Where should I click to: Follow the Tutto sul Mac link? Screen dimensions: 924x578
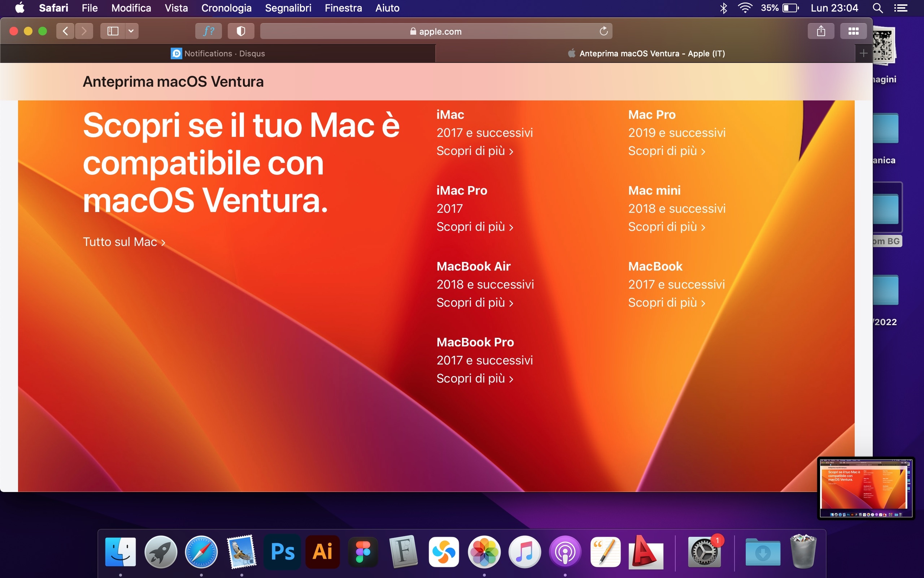124,242
